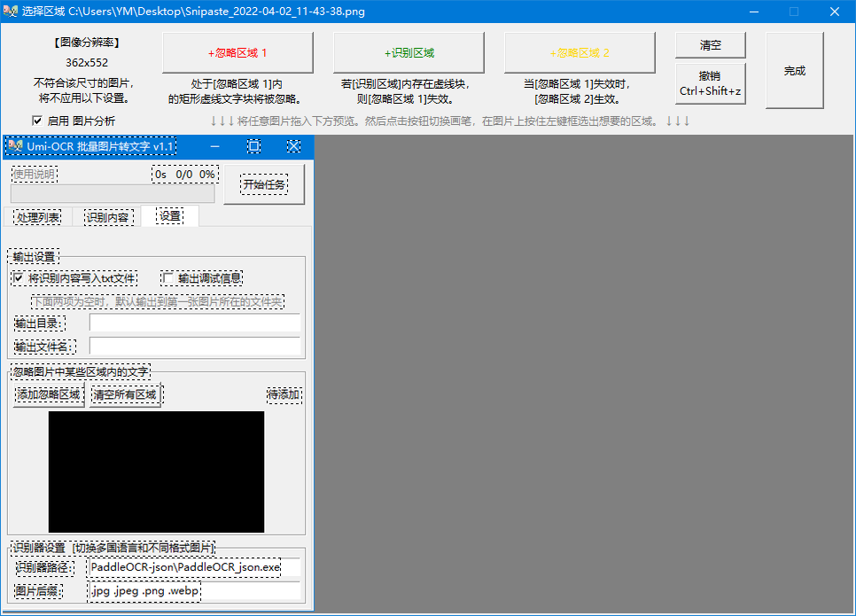Click the dashed maximize icon in the Umi-OCR preview
The height and width of the screenshot is (616, 856).
253,146
